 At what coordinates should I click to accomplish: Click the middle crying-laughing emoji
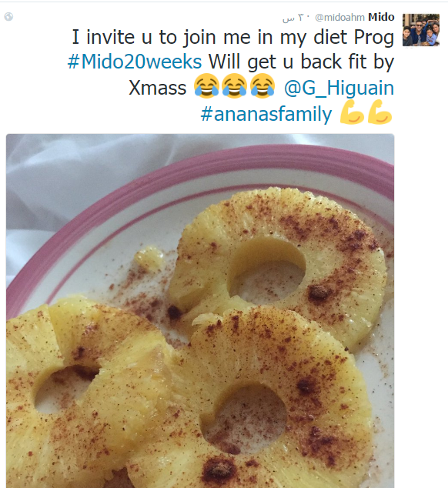tap(235, 85)
